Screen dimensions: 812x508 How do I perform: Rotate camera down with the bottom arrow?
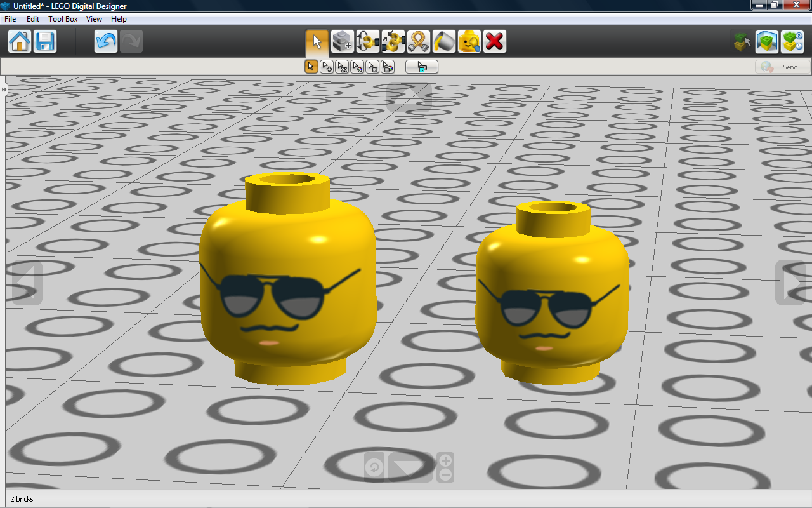pos(410,468)
